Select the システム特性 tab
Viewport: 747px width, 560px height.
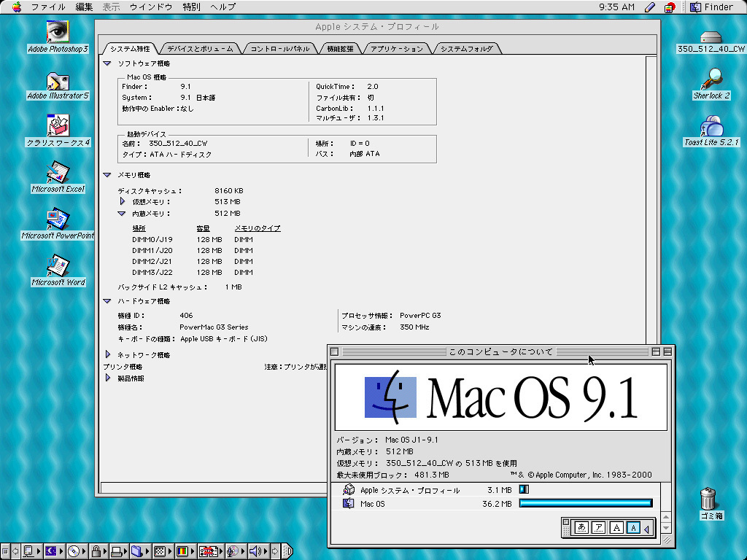(x=130, y=49)
